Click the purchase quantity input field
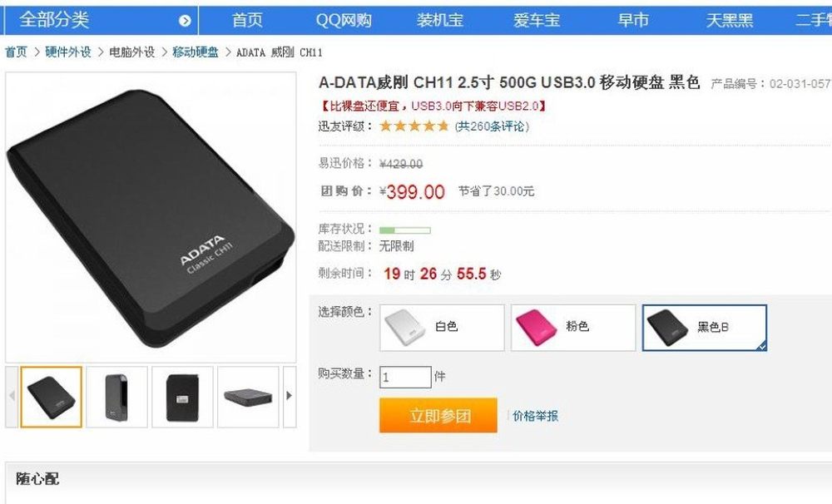This screenshot has height=504, width=832. click(405, 378)
